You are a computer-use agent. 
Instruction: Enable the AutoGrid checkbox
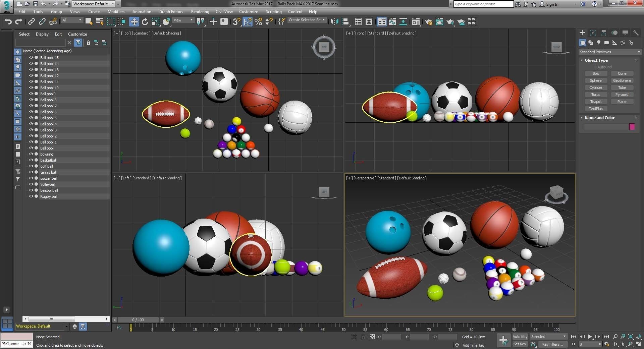[595, 67]
